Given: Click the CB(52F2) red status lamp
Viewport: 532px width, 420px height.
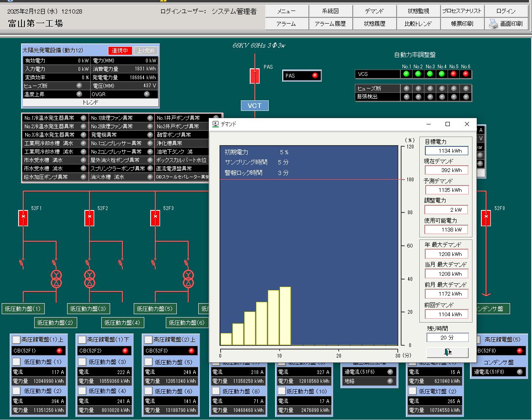Looking at the screenshot, I should pos(125,351).
